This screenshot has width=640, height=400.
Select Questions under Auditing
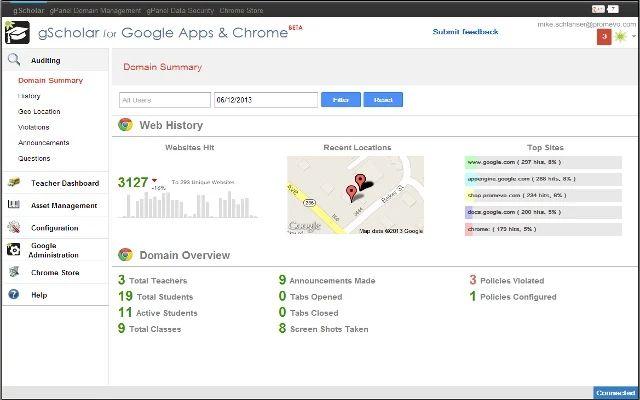pyautogui.click(x=34, y=158)
